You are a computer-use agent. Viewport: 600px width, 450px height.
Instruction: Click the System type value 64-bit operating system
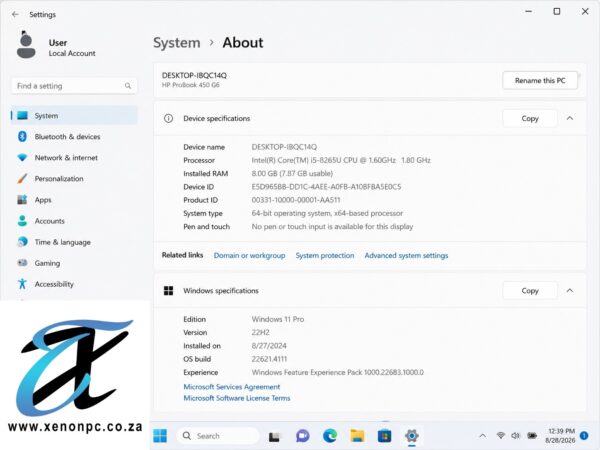[327, 213]
